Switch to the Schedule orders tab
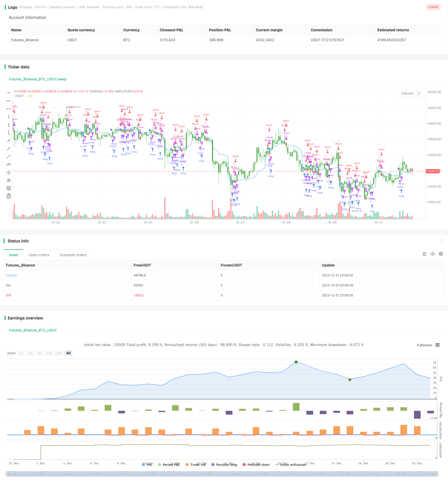The image size is (448, 484). click(73, 255)
